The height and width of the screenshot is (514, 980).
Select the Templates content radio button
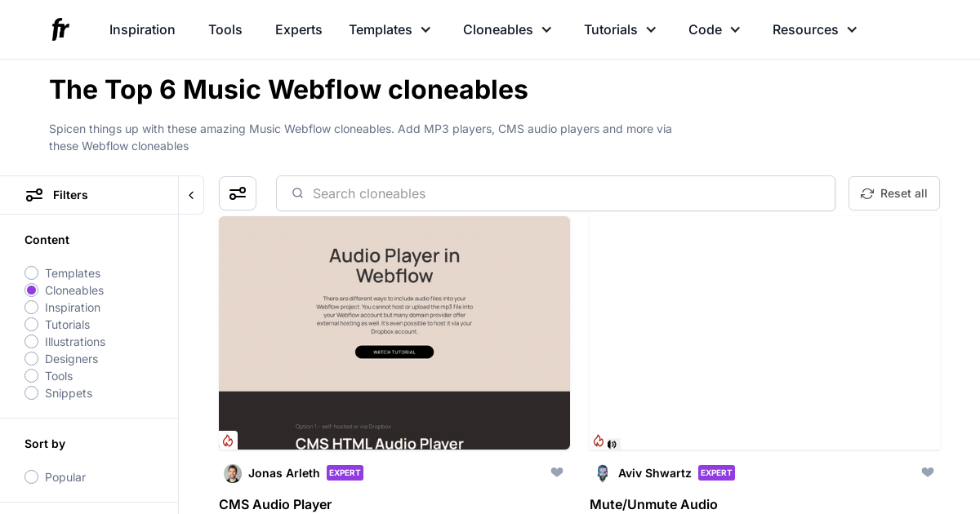tap(32, 273)
